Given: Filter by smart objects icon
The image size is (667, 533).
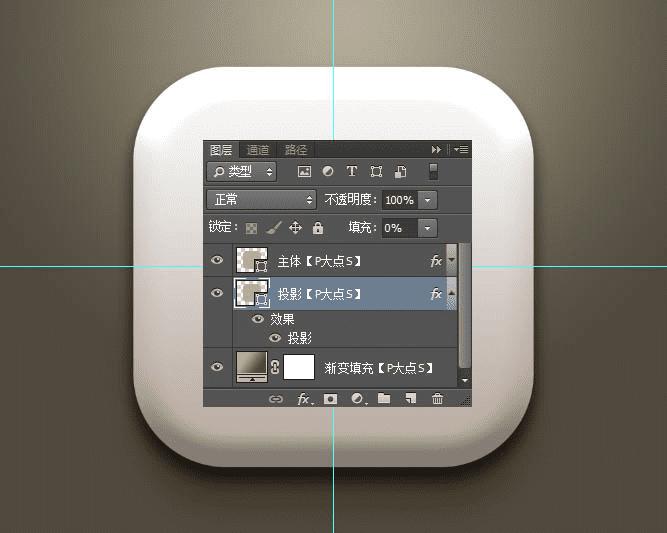Looking at the screenshot, I should tap(400, 172).
